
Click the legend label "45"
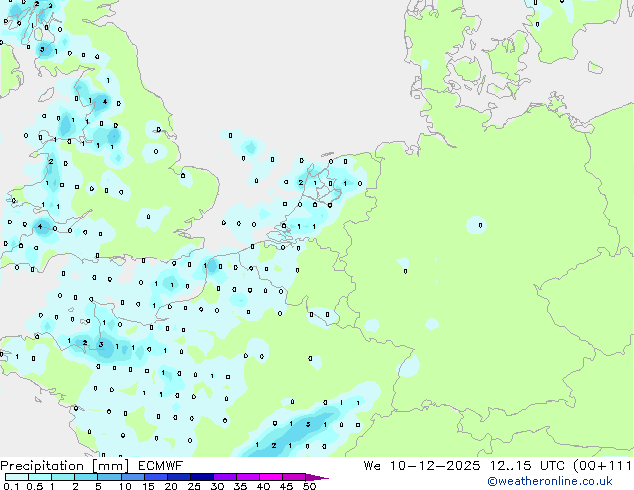pyautogui.click(x=286, y=486)
